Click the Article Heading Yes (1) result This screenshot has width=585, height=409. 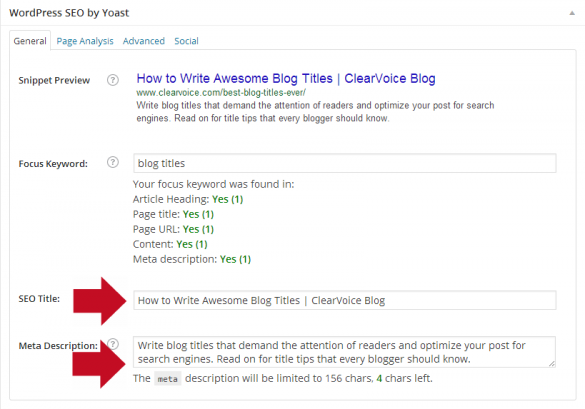(x=228, y=199)
